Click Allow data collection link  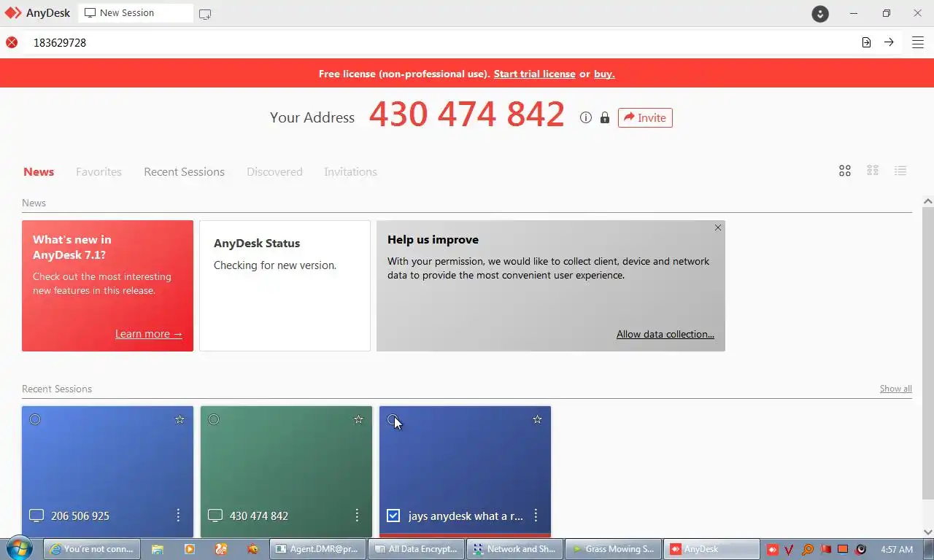pyautogui.click(x=665, y=334)
